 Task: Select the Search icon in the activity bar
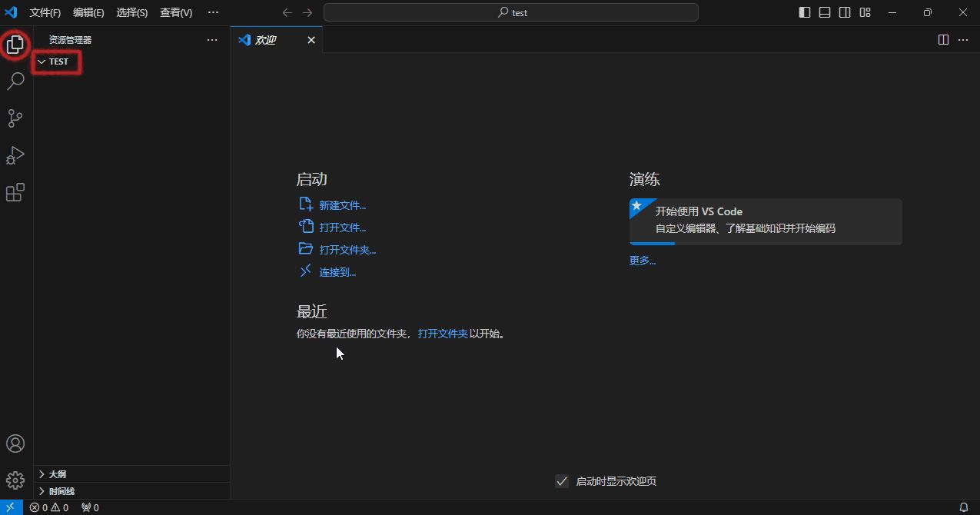[x=15, y=81]
